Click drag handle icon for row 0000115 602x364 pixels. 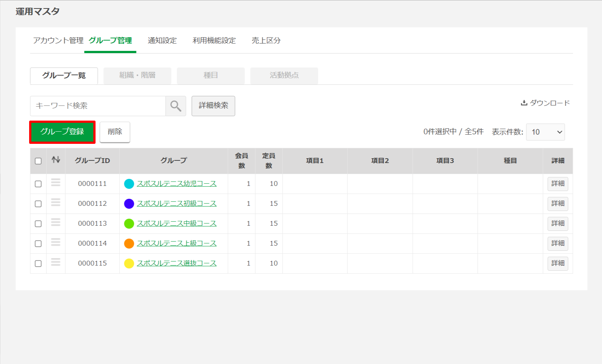point(56,262)
